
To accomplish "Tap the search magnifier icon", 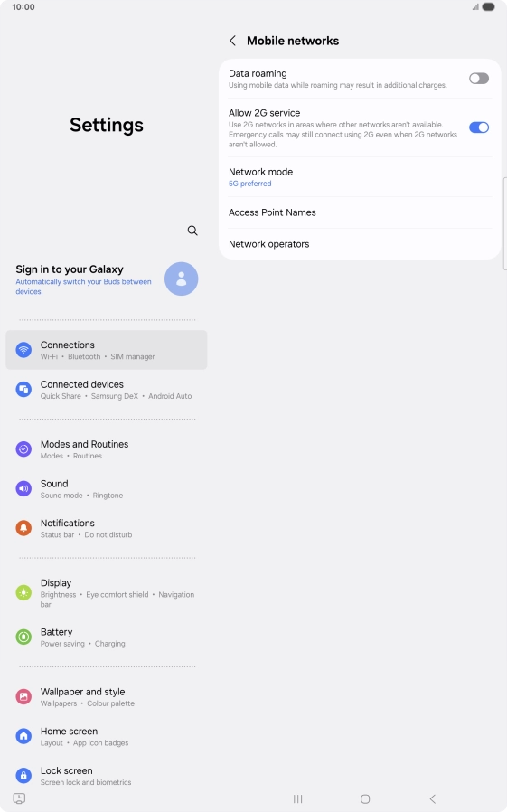I will tap(192, 231).
